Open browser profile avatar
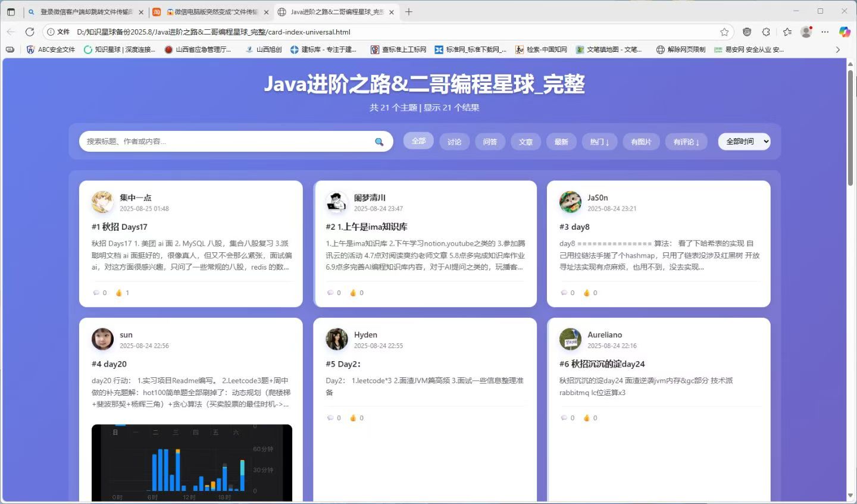Image resolution: width=857 pixels, height=504 pixels. click(806, 32)
